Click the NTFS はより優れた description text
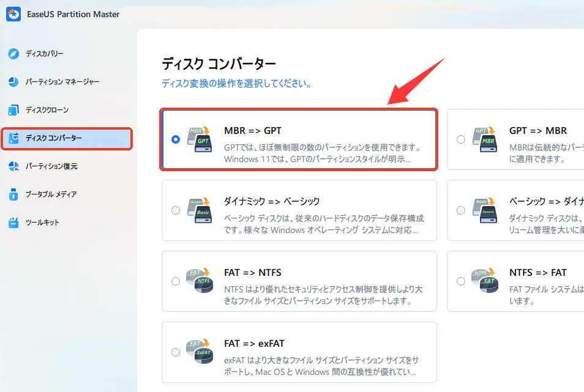Screen dimensions: 584x392 click(323, 295)
